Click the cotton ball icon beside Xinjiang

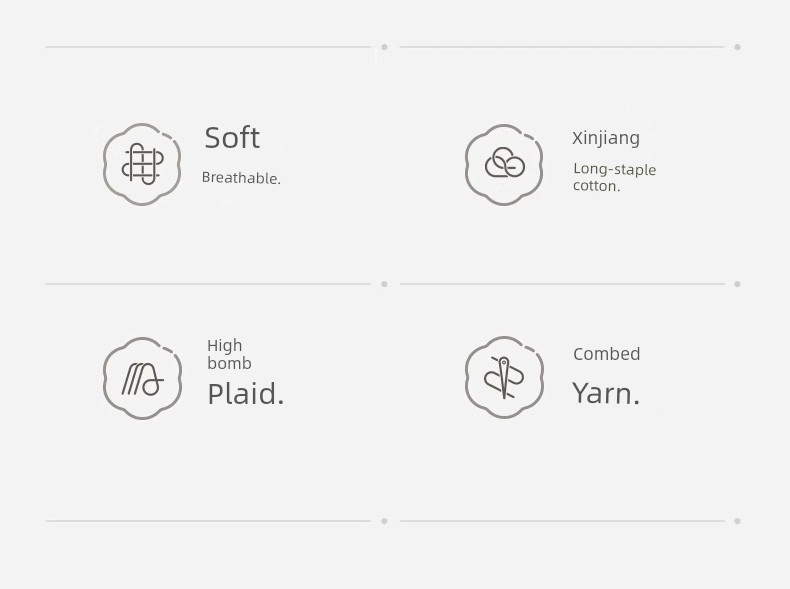pyautogui.click(x=504, y=164)
